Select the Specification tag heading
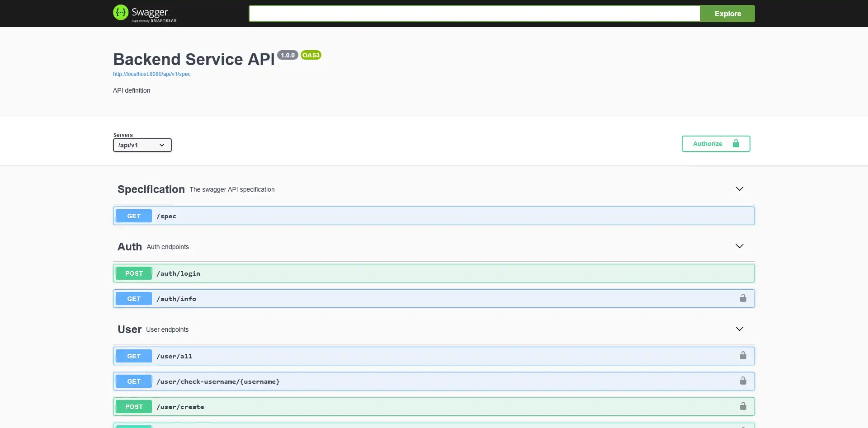The image size is (868, 428). pyautogui.click(x=151, y=189)
